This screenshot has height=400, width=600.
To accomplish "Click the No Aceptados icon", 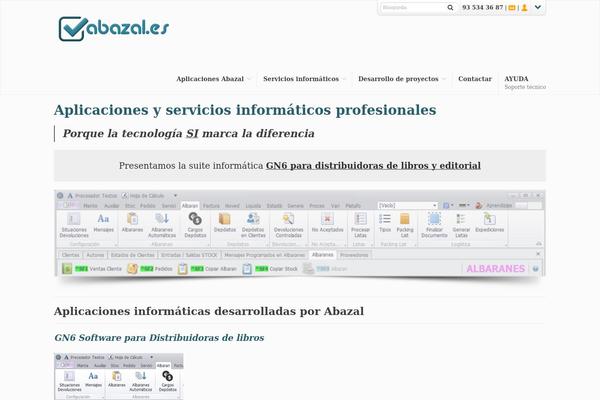I will click(328, 223).
